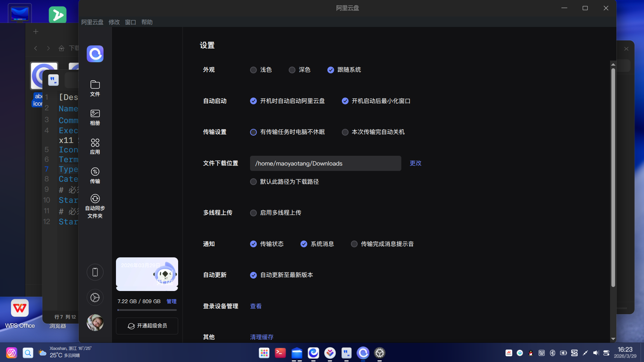Open the 文件 section in the sidebar
This screenshot has width=644, height=362.
click(x=95, y=88)
